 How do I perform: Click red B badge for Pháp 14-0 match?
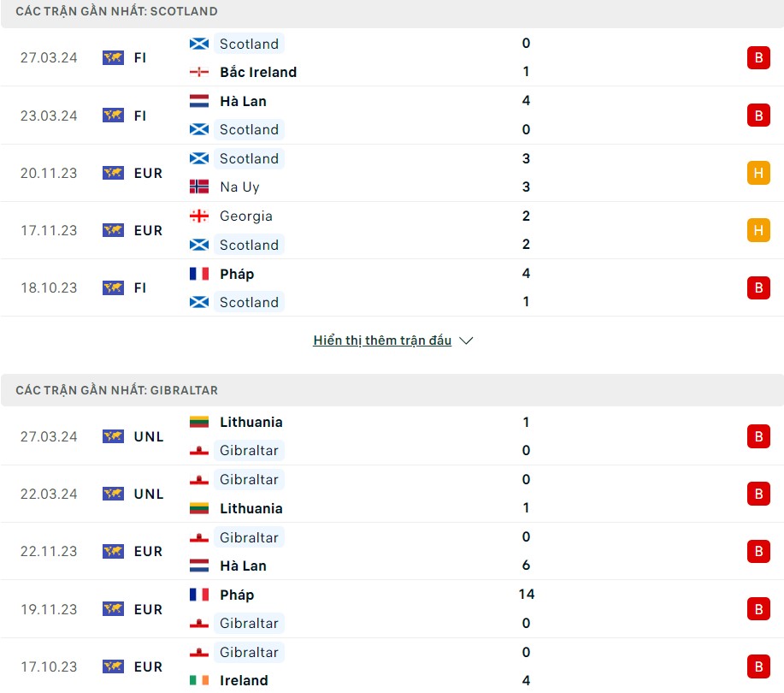[757, 609]
